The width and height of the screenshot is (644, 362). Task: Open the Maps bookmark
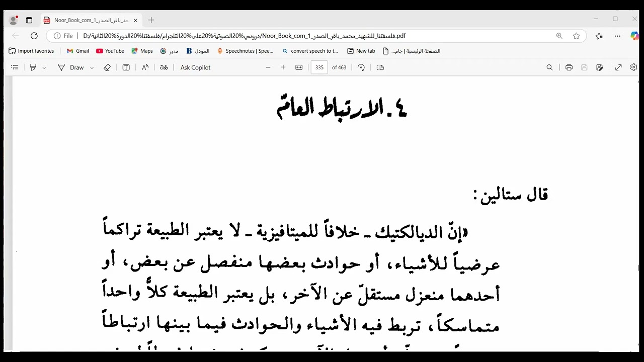142,51
